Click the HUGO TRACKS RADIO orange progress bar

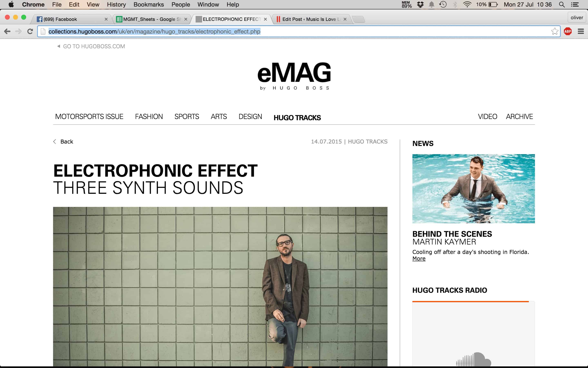tap(470, 302)
